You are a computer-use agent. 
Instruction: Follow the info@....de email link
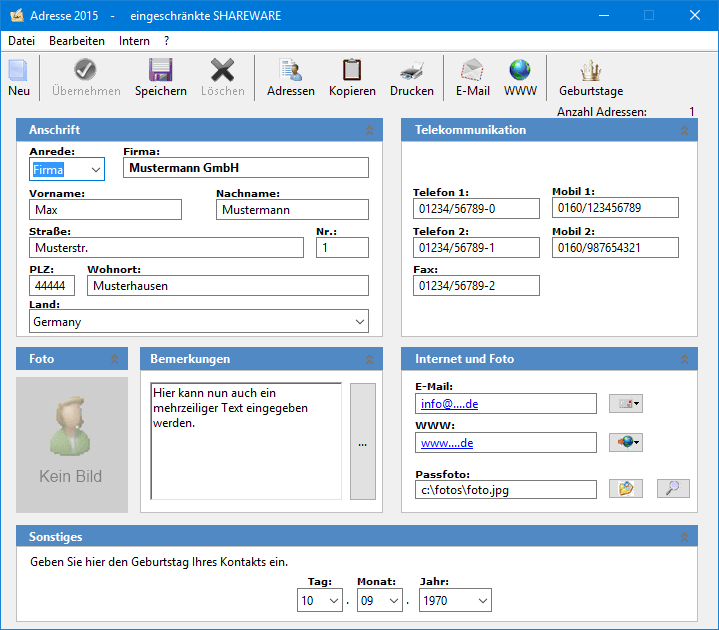(449, 404)
